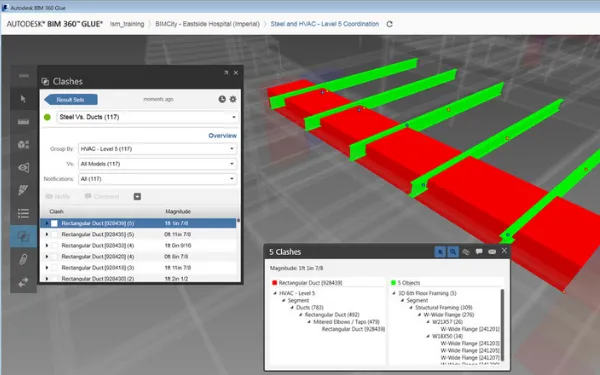Image resolution: width=600 pixels, height=375 pixels.
Task: Go back to Result Sets
Action: [71, 99]
